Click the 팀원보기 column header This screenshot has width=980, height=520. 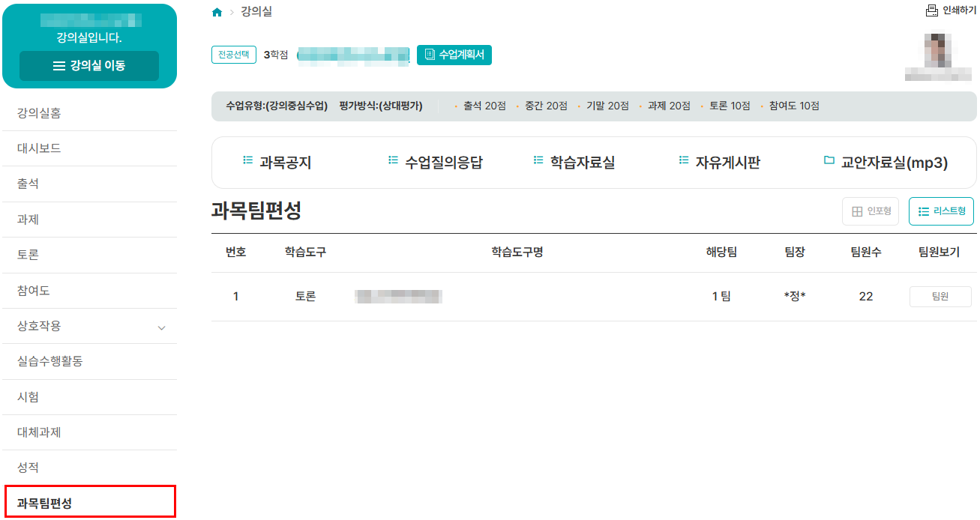tap(939, 253)
